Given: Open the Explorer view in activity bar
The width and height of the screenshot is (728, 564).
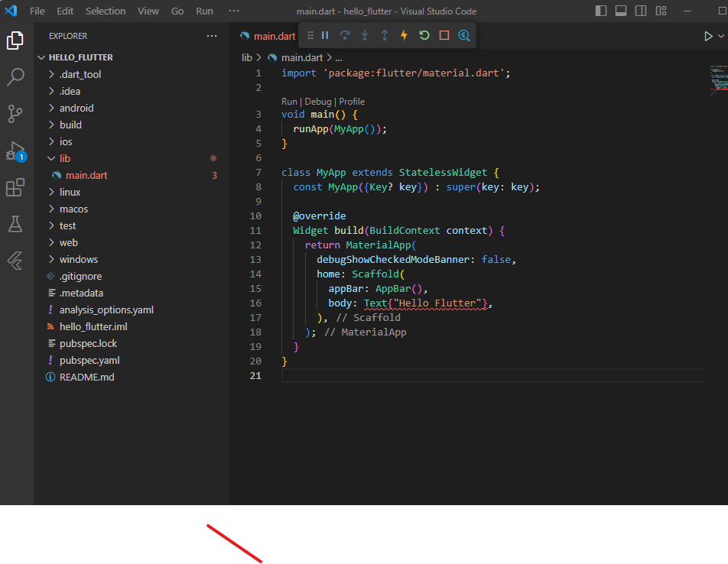Looking at the screenshot, I should coord(15,41).
